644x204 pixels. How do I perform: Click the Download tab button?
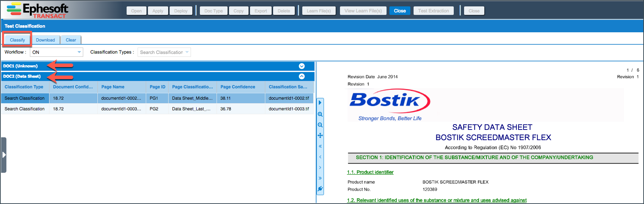[x=45, y=40]
